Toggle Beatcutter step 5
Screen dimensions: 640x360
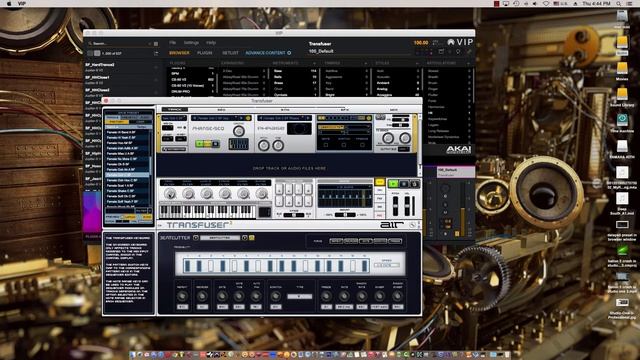(235, 266)
